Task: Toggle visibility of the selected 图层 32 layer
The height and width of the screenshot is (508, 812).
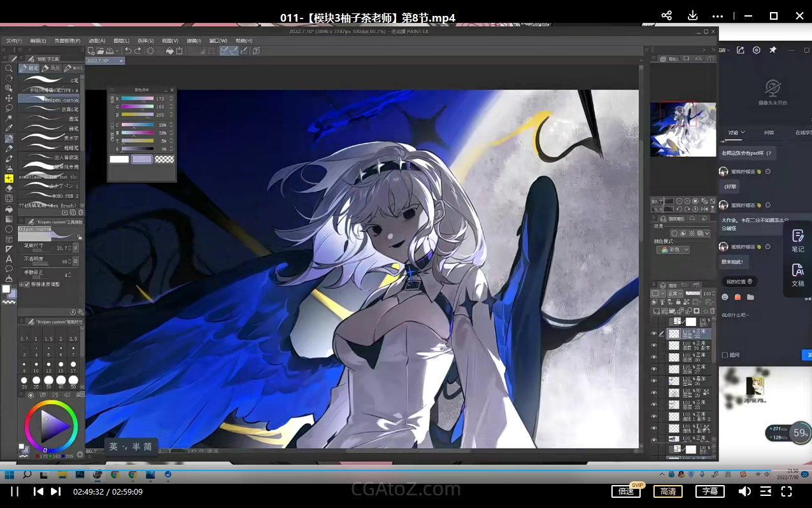Action: point(653,334)
